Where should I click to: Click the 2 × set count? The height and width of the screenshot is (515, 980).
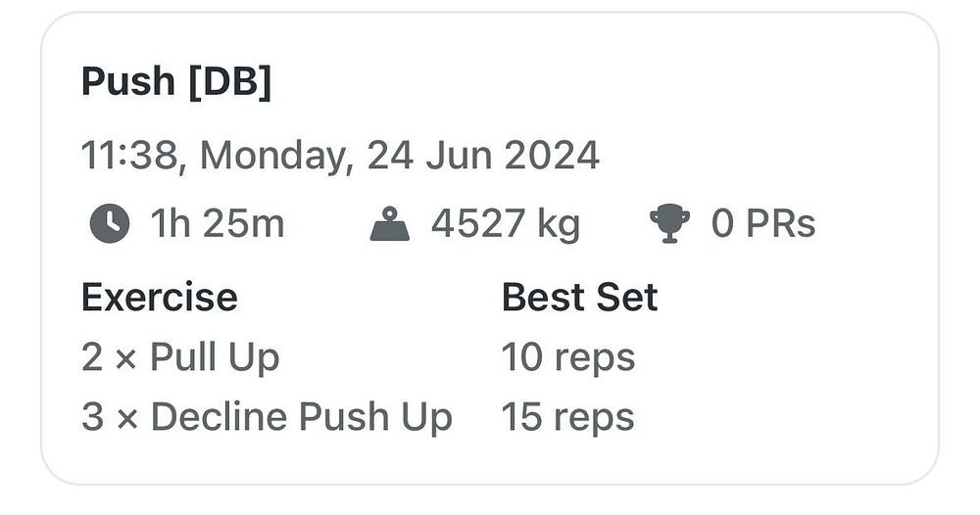pyautogui.click(x=109, y=357)
